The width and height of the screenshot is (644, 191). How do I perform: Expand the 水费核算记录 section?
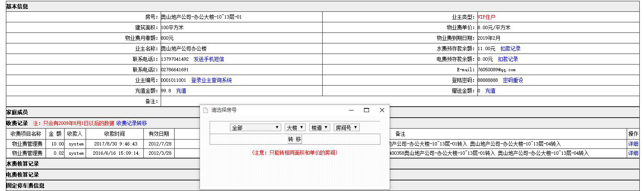[x=323, y=164]
